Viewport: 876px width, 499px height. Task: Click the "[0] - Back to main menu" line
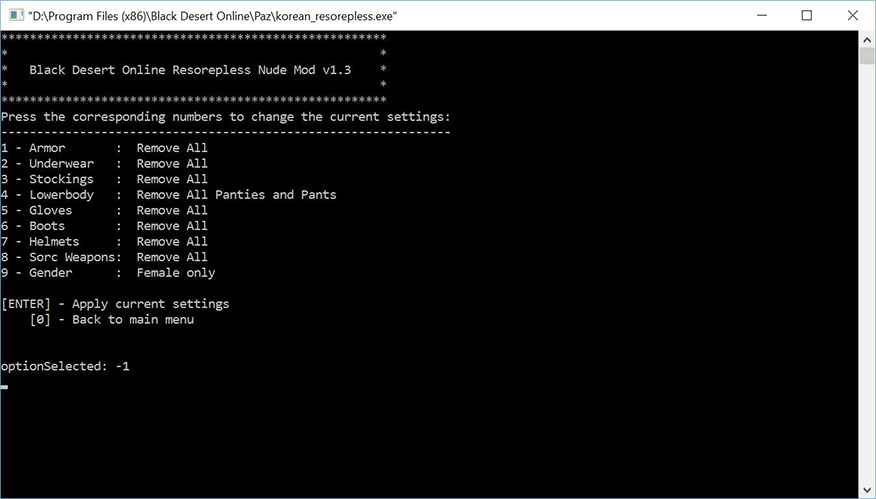(x=111, y=320)
